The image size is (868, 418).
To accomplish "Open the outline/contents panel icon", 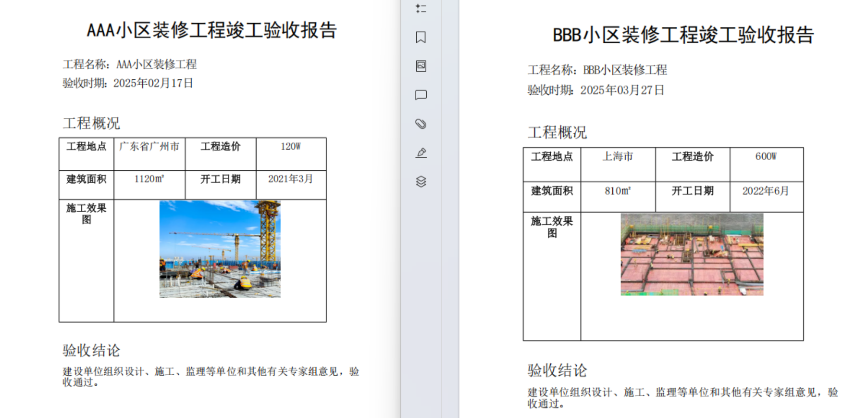I will coord(421,8).
